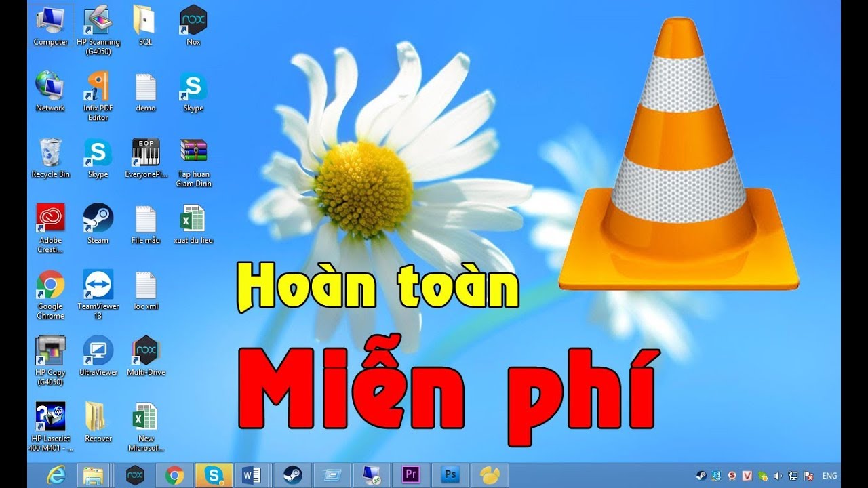
Task: Select the File mẫu document
Action: pyautogui.click(x=146, y=224)
